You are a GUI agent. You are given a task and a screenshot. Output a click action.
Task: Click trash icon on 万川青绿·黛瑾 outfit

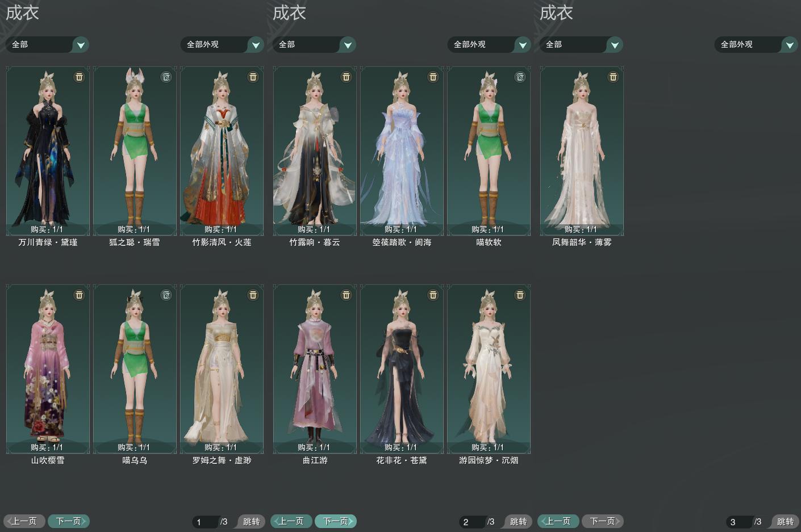coord(80,77)
